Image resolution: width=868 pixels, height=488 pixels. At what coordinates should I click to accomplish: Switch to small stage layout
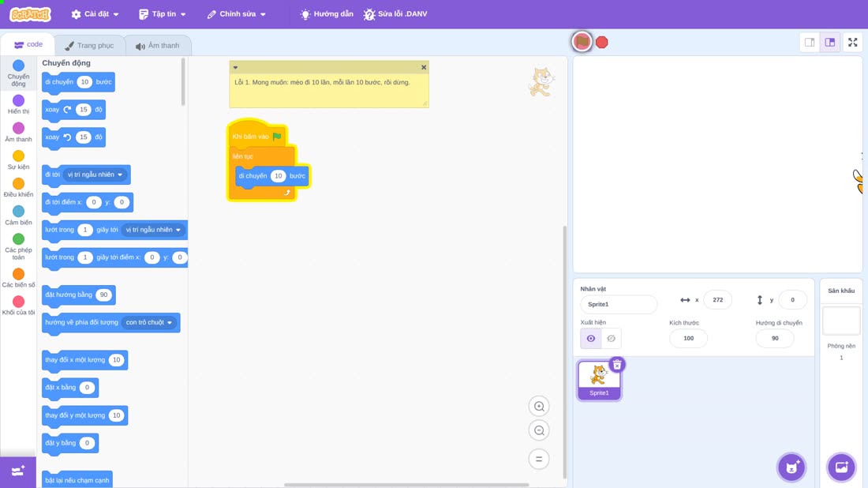(810, 42)
